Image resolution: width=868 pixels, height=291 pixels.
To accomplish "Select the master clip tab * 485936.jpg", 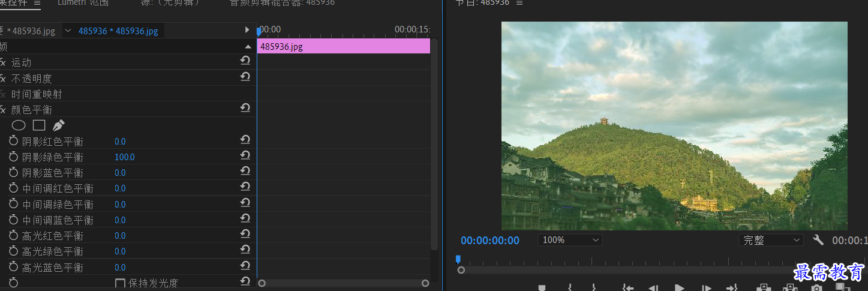I will point(28,31).
